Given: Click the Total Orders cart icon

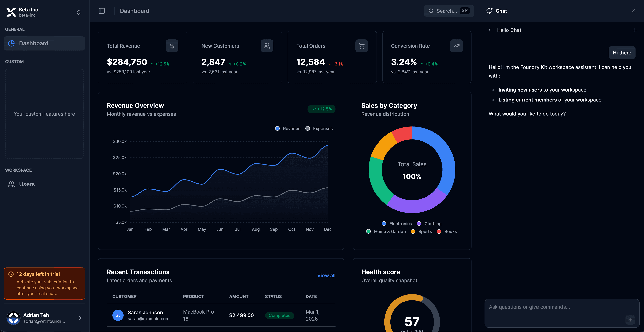Looking at the screenshot, I should (x=362, y=46).
